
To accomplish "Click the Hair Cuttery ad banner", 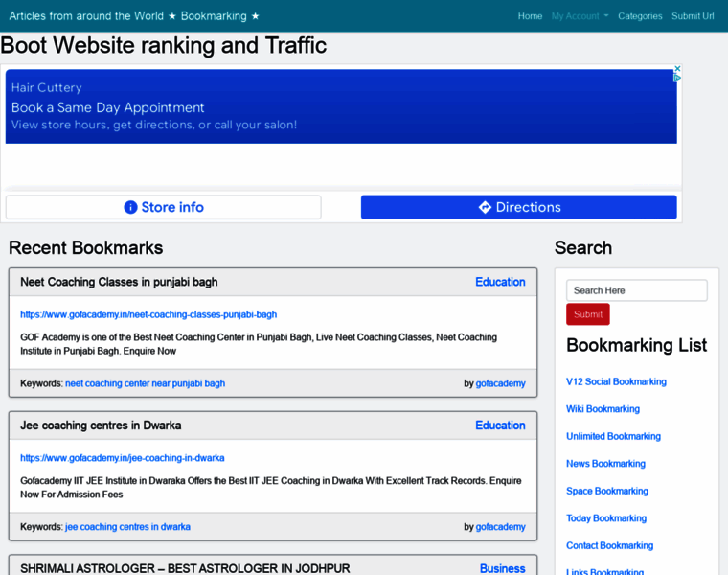I will [341, 106].
